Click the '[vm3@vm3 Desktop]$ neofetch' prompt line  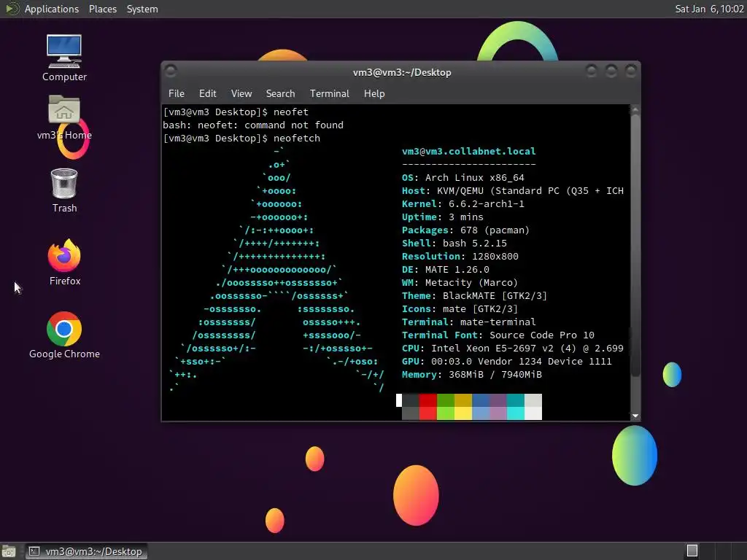[x=241, y=139]
